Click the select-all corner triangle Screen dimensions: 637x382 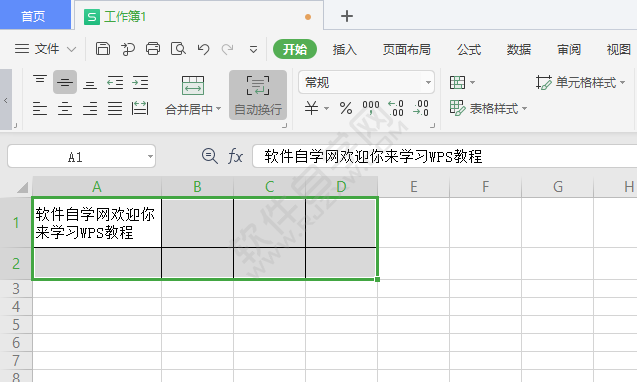point(22,187)
